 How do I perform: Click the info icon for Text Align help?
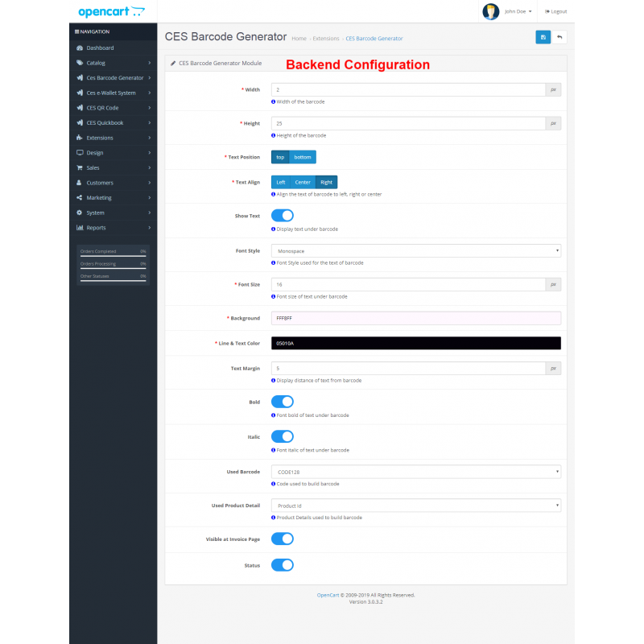[273, 194]
